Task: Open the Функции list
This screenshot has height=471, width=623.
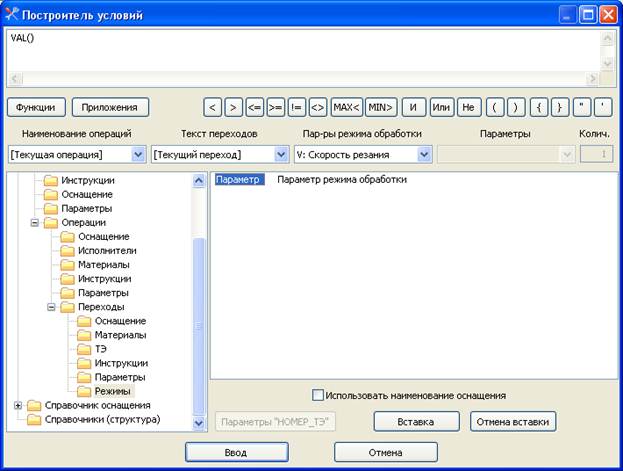Action: point(36,107)
